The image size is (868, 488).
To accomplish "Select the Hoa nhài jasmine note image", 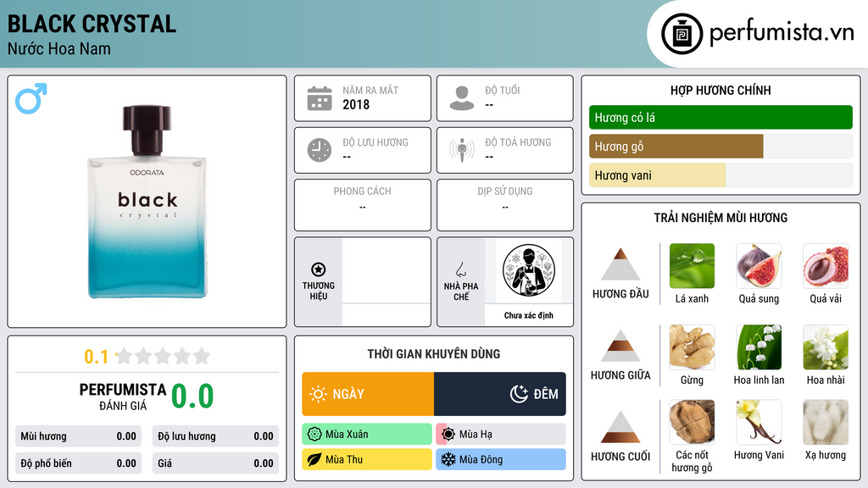I will (826, 347).
